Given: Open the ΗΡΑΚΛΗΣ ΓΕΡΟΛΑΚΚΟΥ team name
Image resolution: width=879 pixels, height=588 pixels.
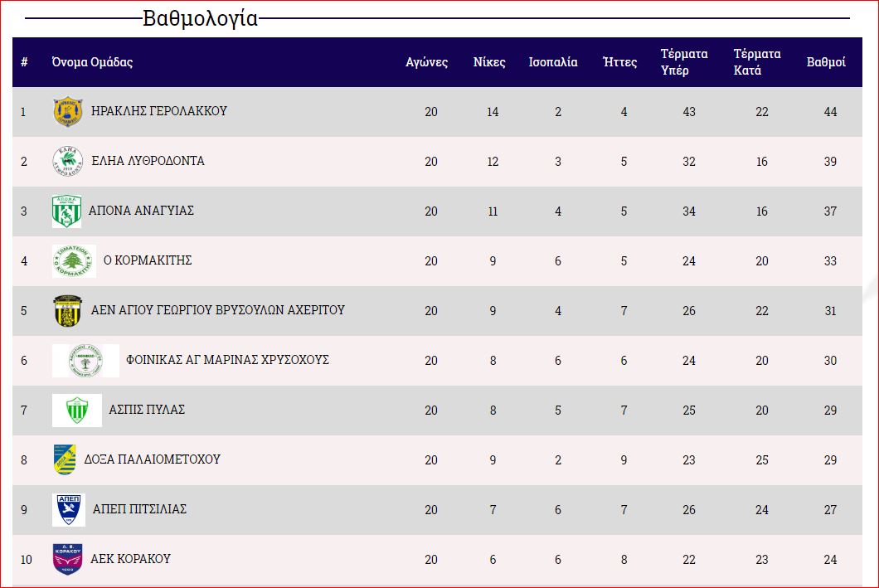Looking at the screenshot, I should click(x=159, y=111).
